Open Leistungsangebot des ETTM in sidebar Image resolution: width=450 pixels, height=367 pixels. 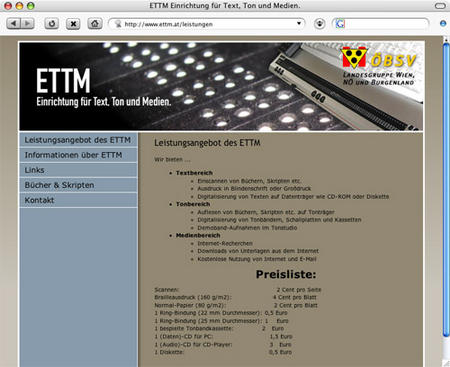(x=78, y=140)
